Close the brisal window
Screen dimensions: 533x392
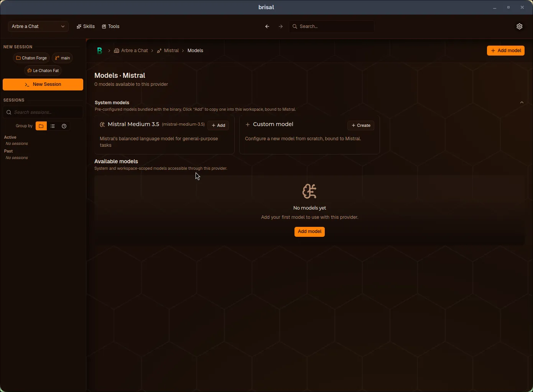tap(522, 7)
